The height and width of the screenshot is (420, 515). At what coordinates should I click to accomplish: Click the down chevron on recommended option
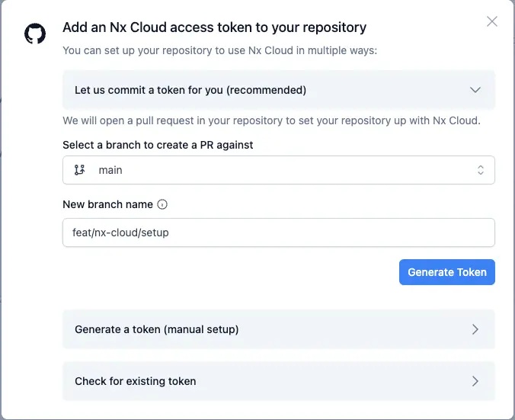(x=475, y=90)
